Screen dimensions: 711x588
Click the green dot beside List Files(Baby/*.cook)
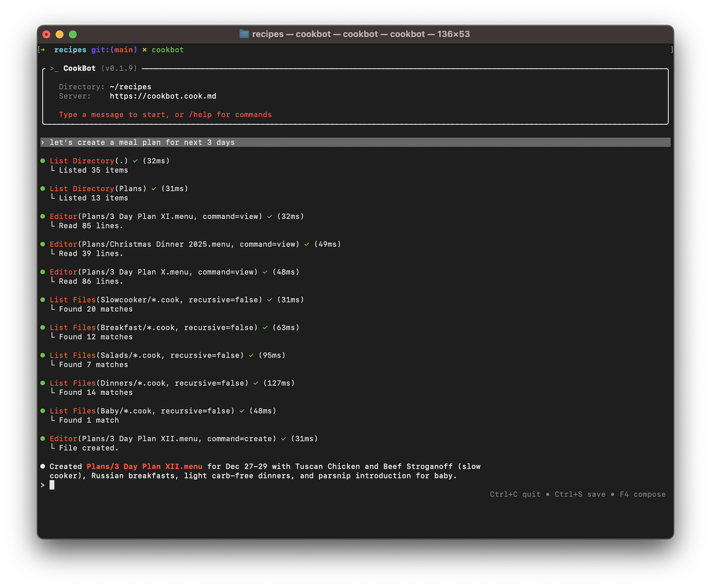click(42, 410)
